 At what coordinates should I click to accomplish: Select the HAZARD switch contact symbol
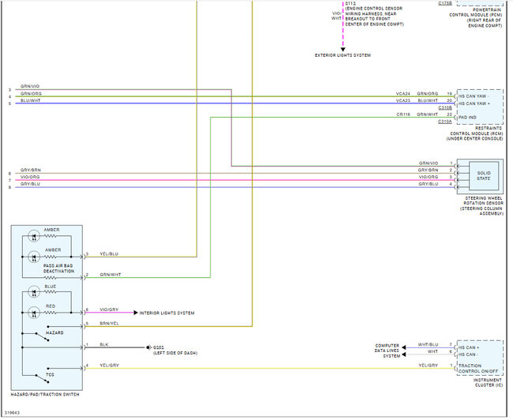(x=43, y=337)
